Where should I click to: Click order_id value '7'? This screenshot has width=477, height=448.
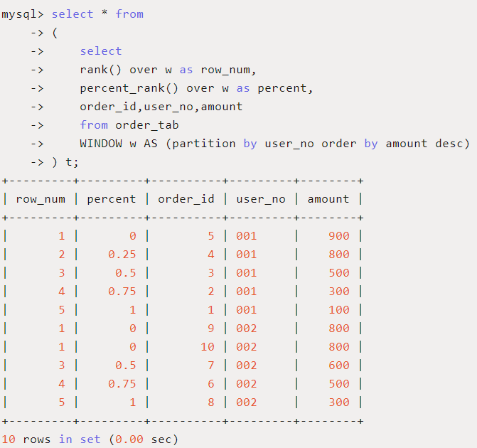click(211, 366)
